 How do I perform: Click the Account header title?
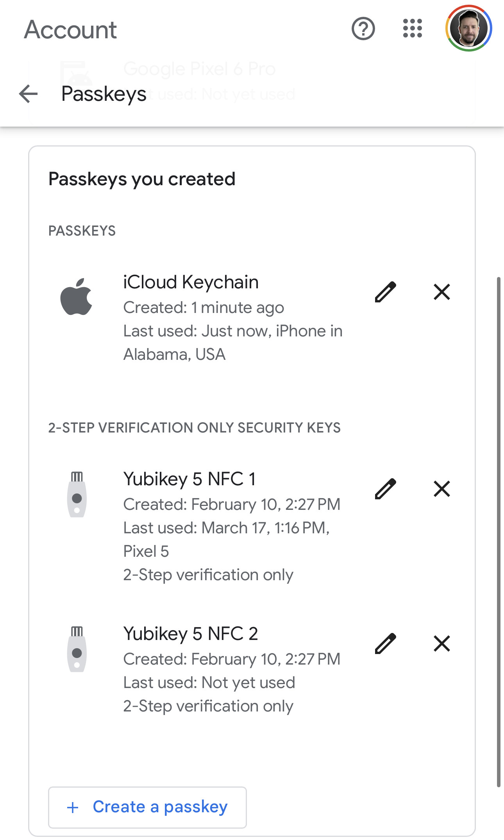click(x=70, y=30)
